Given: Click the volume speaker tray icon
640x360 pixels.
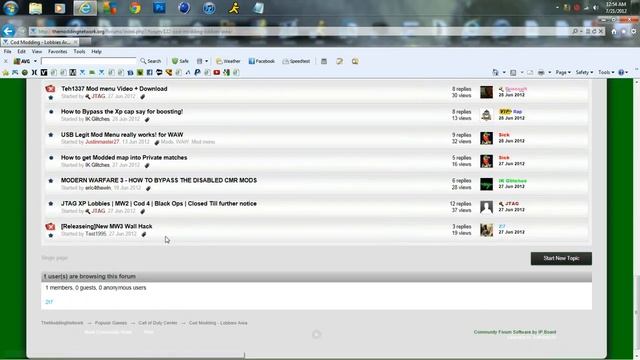Looking at the screenshot, I should point(596,8).
